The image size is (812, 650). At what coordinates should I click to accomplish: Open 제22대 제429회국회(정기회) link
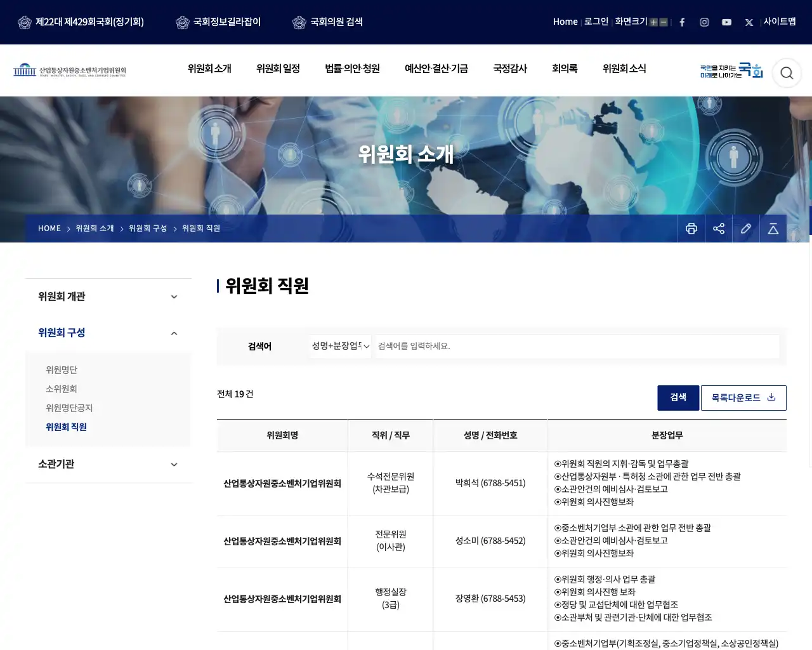click(x=81, y=22)
